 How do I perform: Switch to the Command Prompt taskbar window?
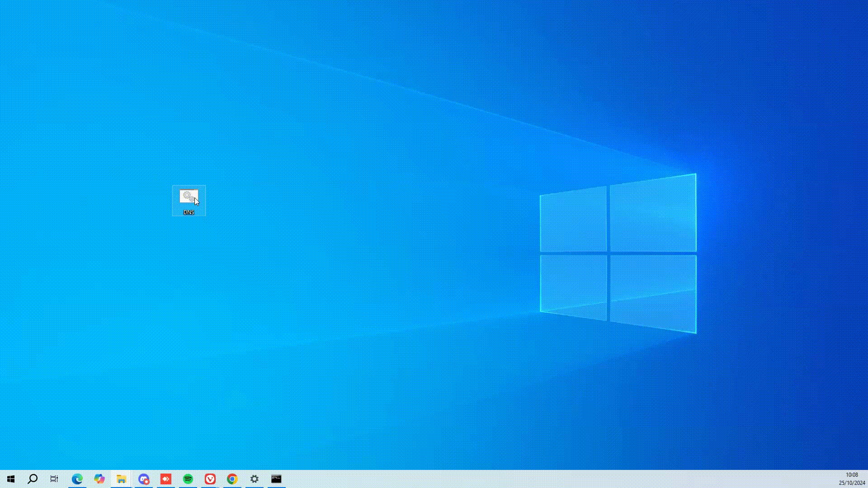point(276,479)
